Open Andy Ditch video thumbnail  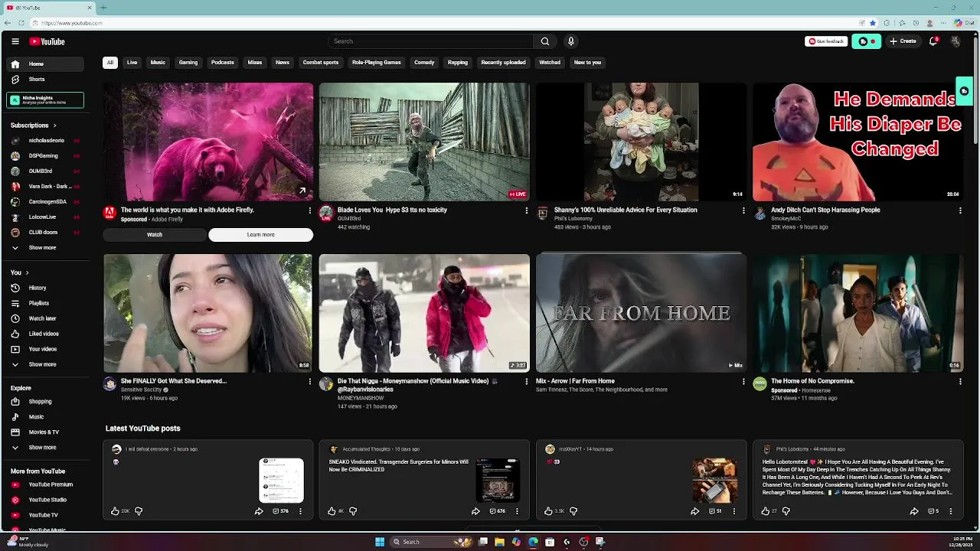point(858,142)
